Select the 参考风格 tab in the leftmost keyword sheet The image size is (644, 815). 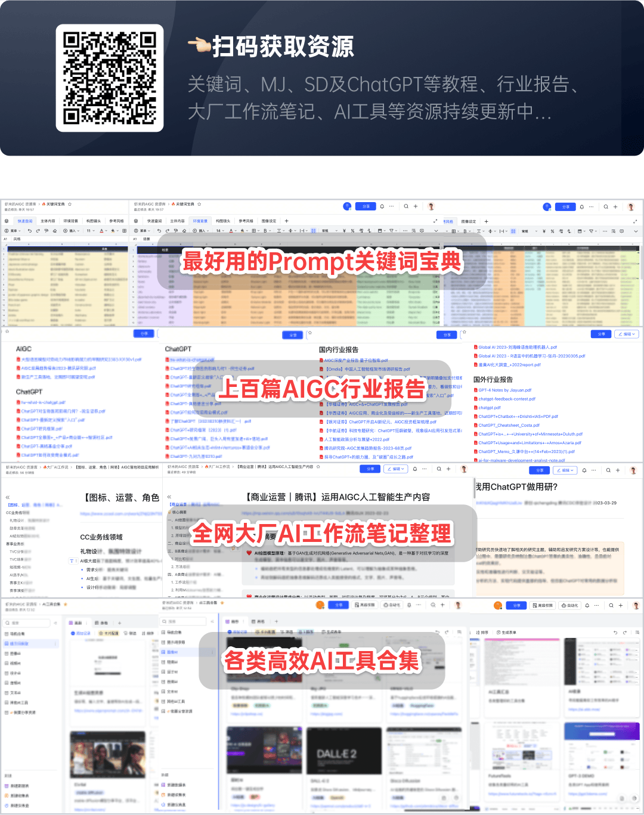[116, 221]
